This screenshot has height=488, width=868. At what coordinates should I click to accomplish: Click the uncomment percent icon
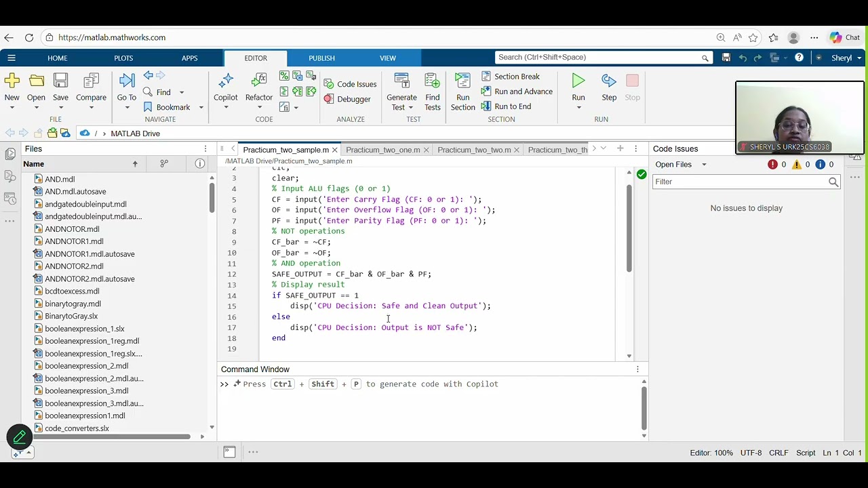pos(298,76)
